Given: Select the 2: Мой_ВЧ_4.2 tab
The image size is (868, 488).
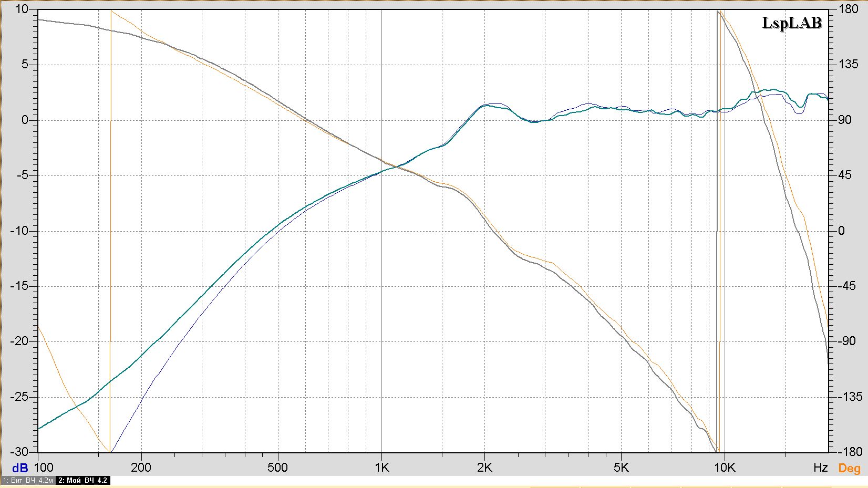Looking at the screenshot, I should coord(82,480).
